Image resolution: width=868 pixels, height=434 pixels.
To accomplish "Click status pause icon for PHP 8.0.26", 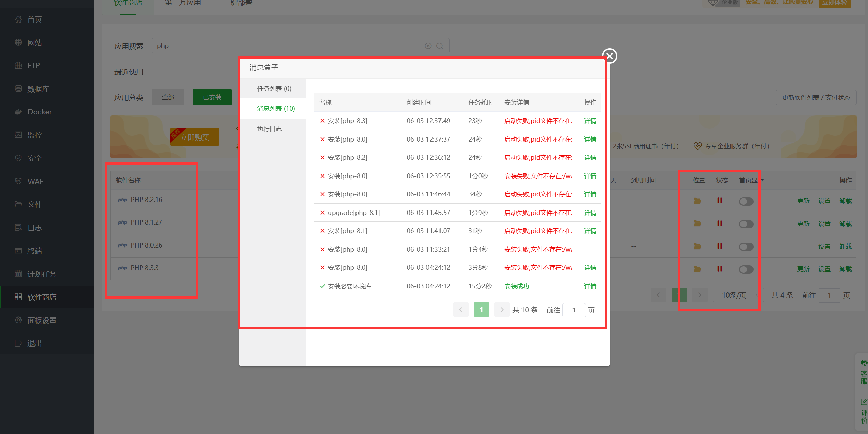I will click(x=720, y=246).
